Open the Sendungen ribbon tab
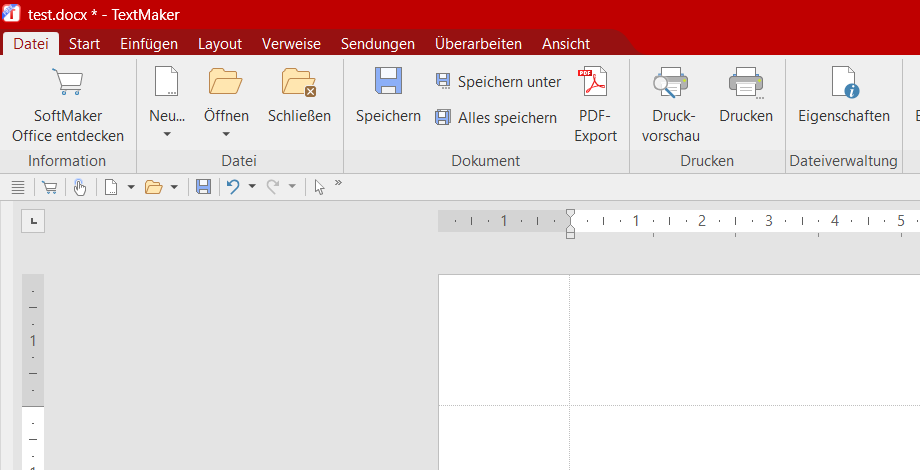 click(x=378, y=44)
